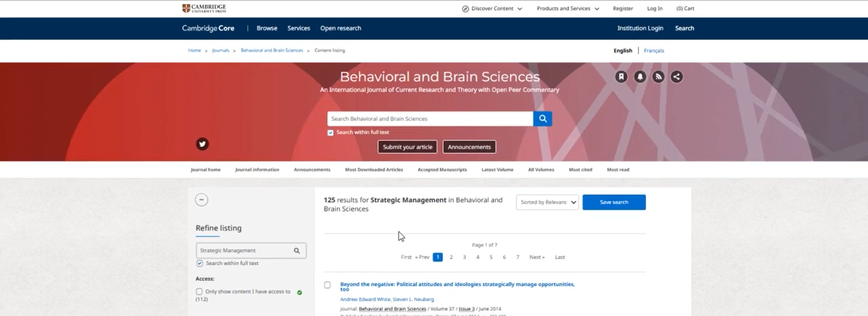Toggle sidebar 'Search within full text' checkbox
Viewport: 868px width, 316px height.
coord(200,263)
